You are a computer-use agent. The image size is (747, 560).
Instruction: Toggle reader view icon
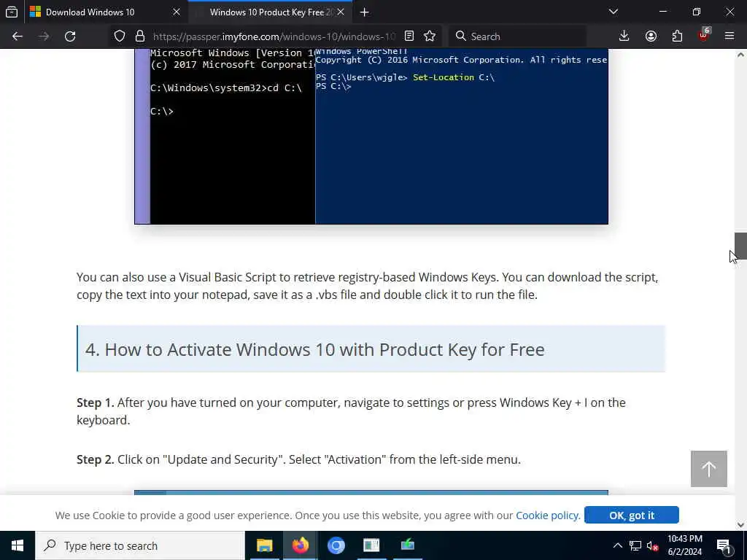pos(409,36)
